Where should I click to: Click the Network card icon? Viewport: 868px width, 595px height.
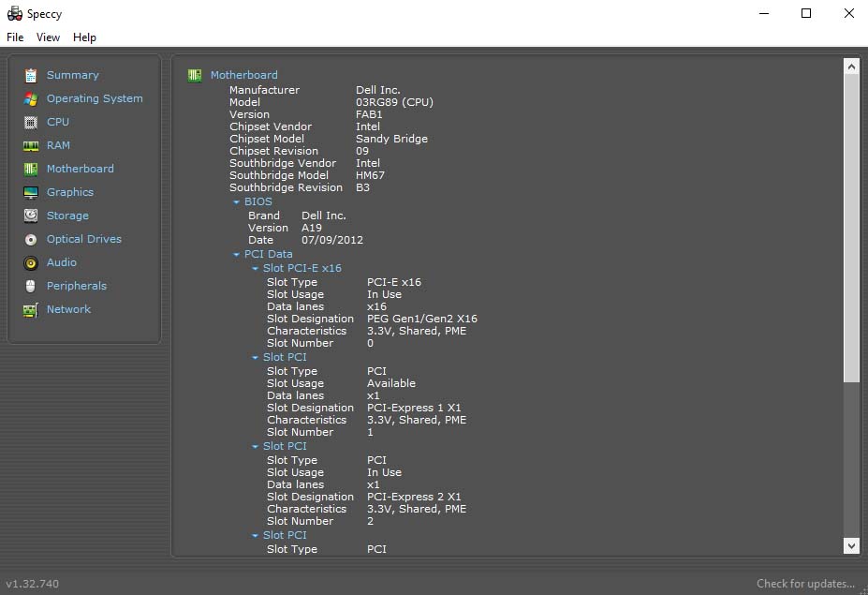31,310
